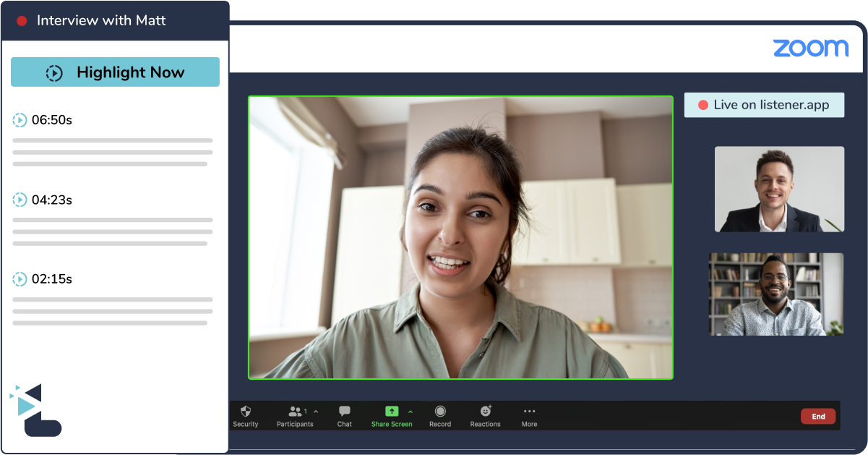Play the 06:50s highlight icon
This screenshot has height=455, width=868.
point(20,120)
